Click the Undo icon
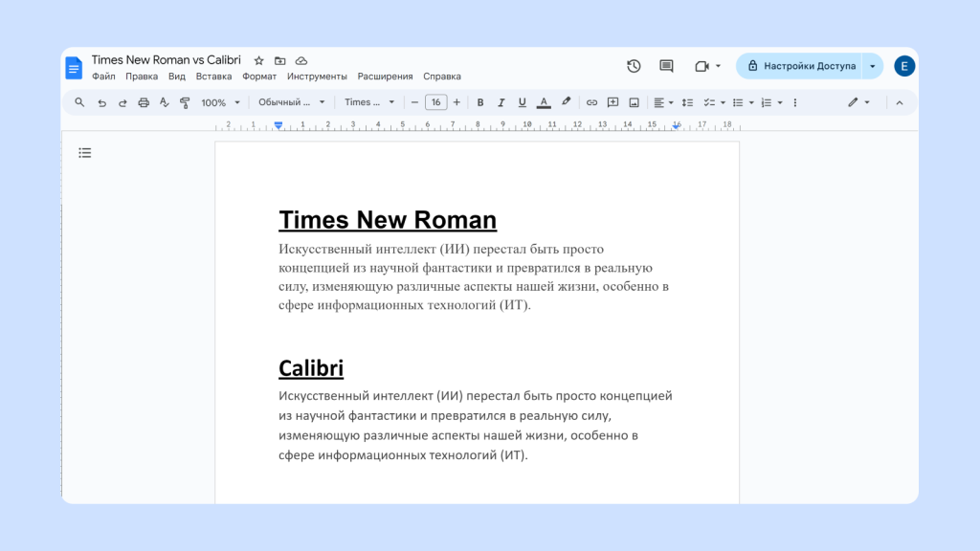Screen dimensions: 980x551 point(101,101)
